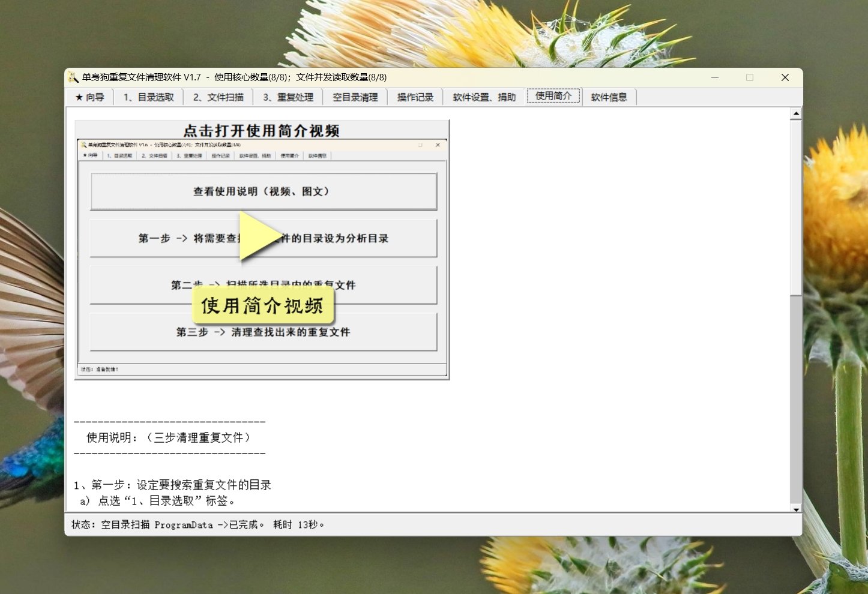
Task: Select the 使用简介 tab
Action: 553,96
